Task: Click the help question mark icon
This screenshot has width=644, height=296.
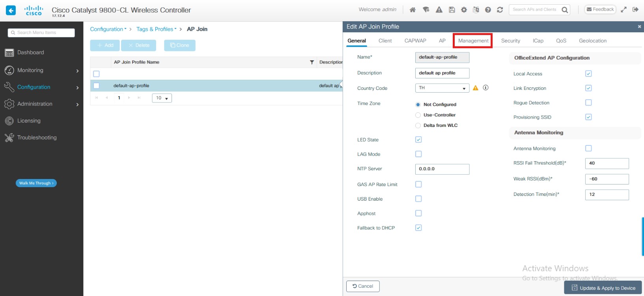Action: [x=488, y=10]
